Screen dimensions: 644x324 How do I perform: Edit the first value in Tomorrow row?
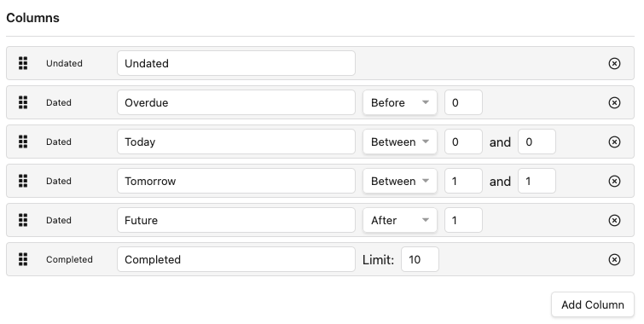coord(463,181)
